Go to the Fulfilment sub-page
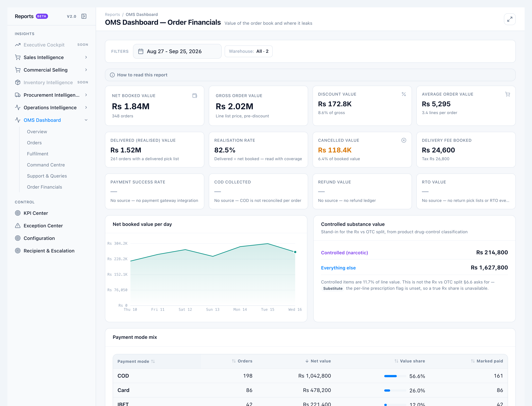532x406 pixels. (38, 154)
